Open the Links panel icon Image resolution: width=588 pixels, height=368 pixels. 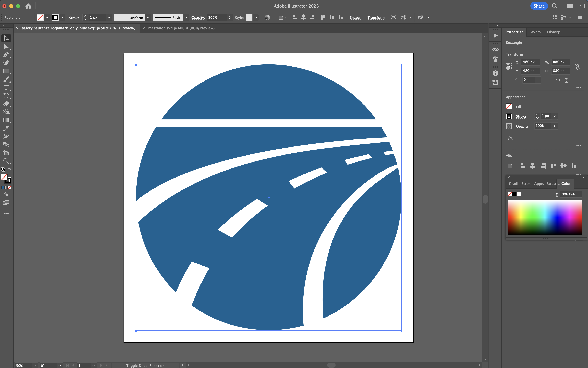point(495,50)
